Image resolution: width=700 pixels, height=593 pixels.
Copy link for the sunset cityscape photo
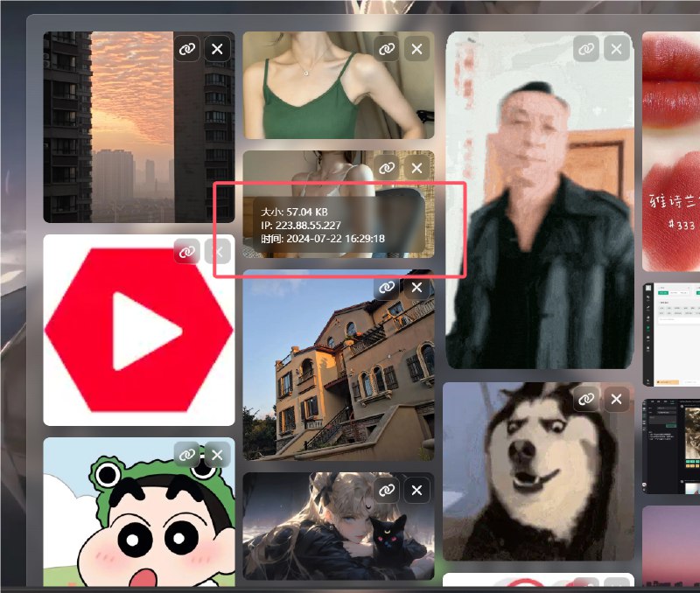[186, 49]
